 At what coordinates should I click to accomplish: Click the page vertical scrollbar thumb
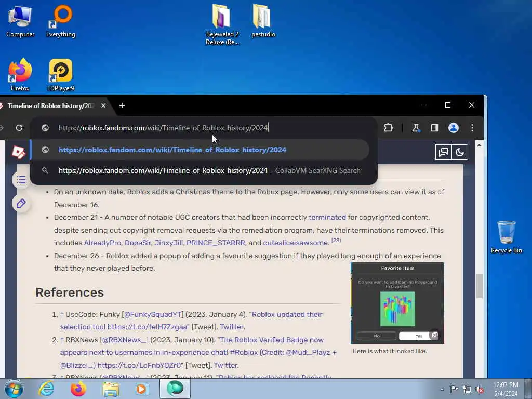[x=479, y=286]
